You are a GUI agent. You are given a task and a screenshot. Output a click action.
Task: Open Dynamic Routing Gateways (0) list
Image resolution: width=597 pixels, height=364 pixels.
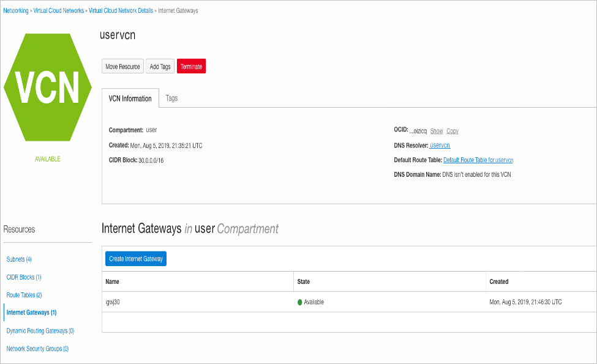click(x=40, y=331)
